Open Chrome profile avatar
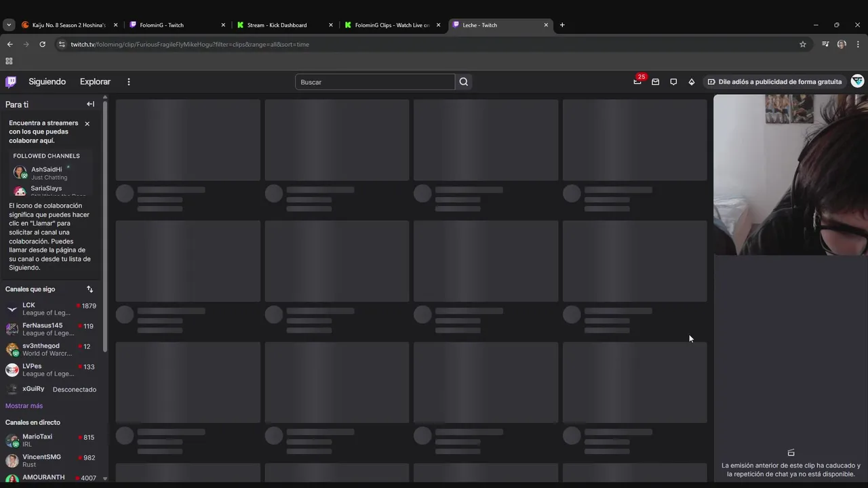This screenshot has height=488, width=868. click(x=842, y=44)
